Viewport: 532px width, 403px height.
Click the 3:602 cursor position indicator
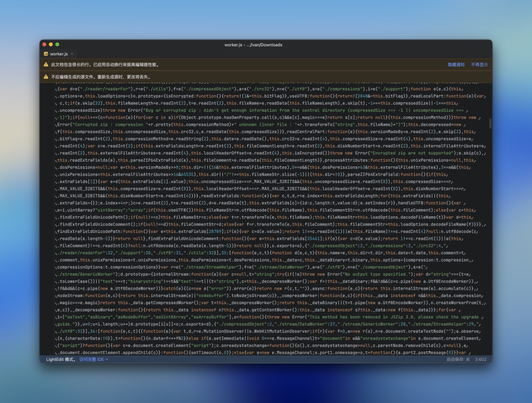pos(481,359)
